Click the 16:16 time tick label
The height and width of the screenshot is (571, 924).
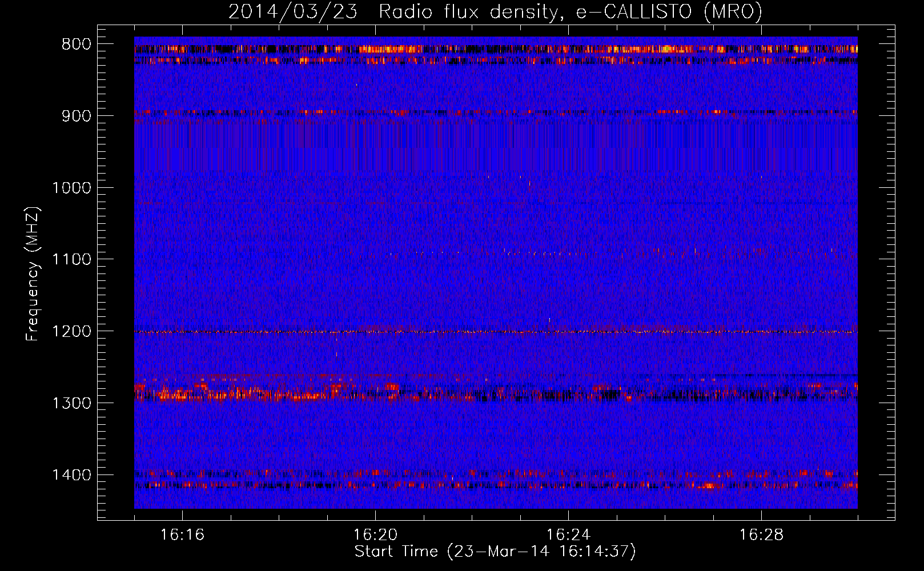point(182,535)
